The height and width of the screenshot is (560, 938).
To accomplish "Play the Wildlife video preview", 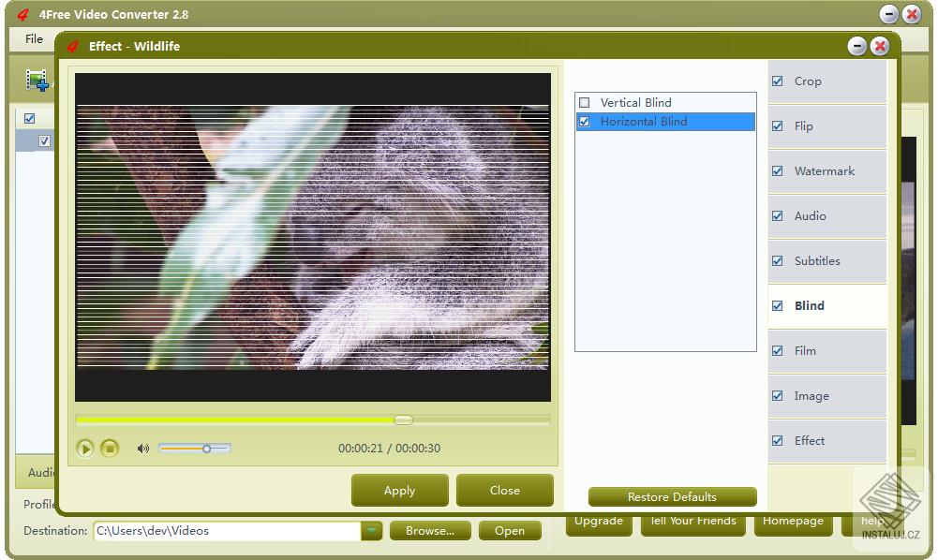I will (x=85, y=449).
